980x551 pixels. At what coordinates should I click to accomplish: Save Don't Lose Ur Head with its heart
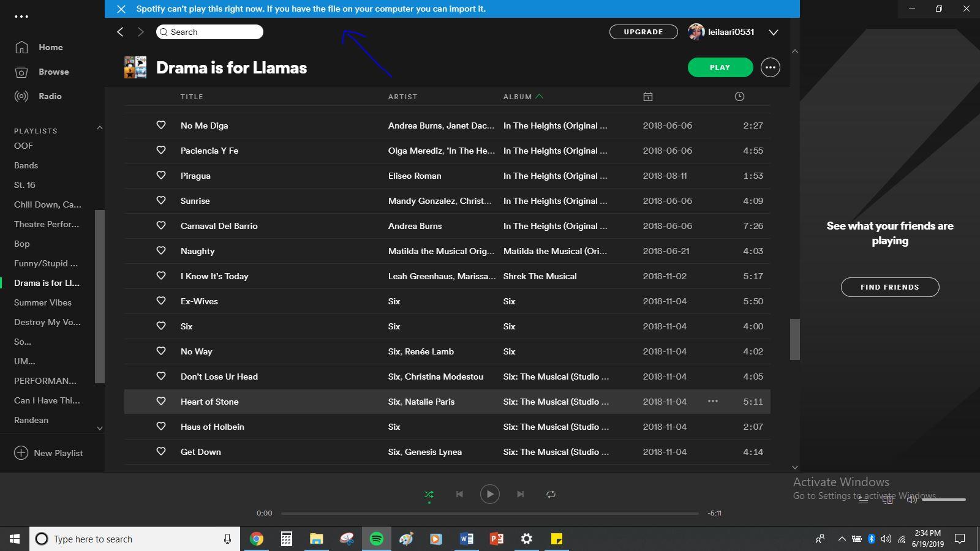pyautogui.click(x=161, y=376)
